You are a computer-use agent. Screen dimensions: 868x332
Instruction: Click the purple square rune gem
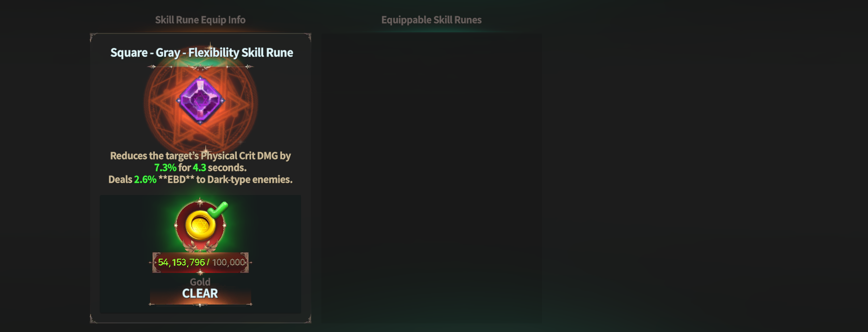[x=200, y=100]
